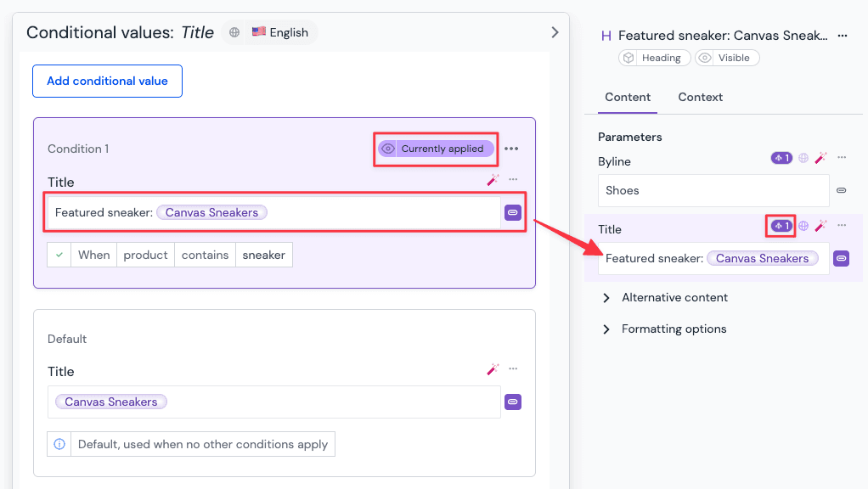Viewport: 868px width, 489px height.
Task: Open the ellipsis menu beside Default Title
Action: 513,369
